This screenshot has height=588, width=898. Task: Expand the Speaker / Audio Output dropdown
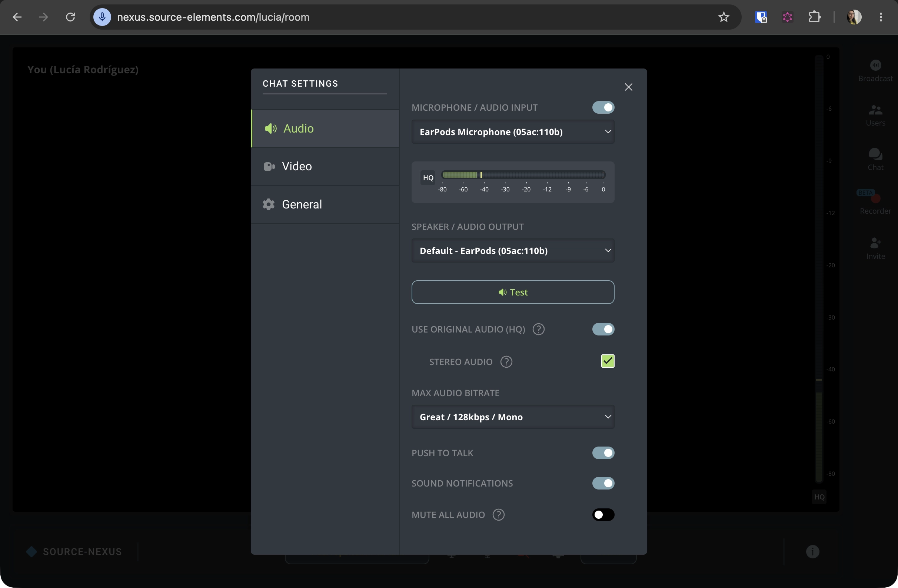(513, 250)
